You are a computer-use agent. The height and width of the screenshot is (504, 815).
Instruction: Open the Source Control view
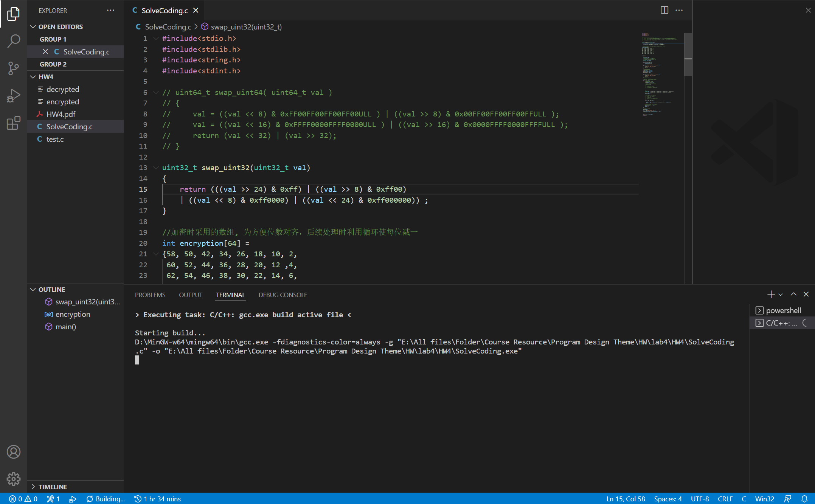click(14, 68)
